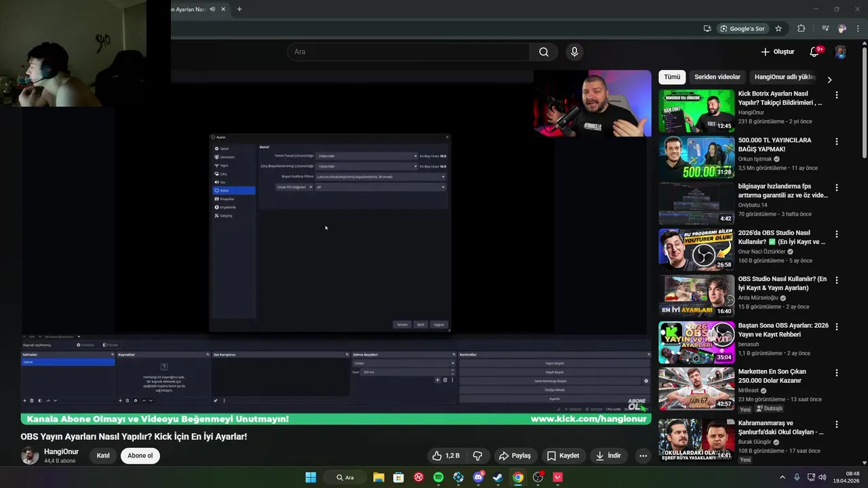Screen dimensions: 868x488
Task: Click the Katıl join button
Action: (103, 455)
